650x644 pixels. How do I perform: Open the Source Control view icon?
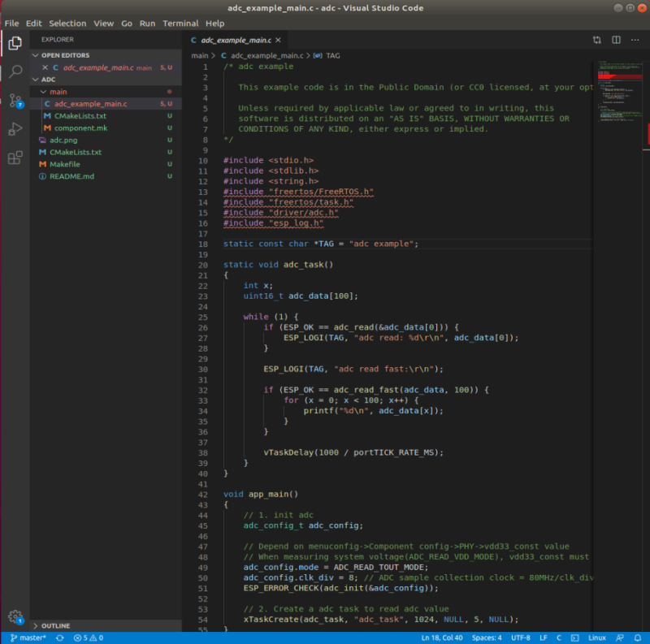coord(15,101)
